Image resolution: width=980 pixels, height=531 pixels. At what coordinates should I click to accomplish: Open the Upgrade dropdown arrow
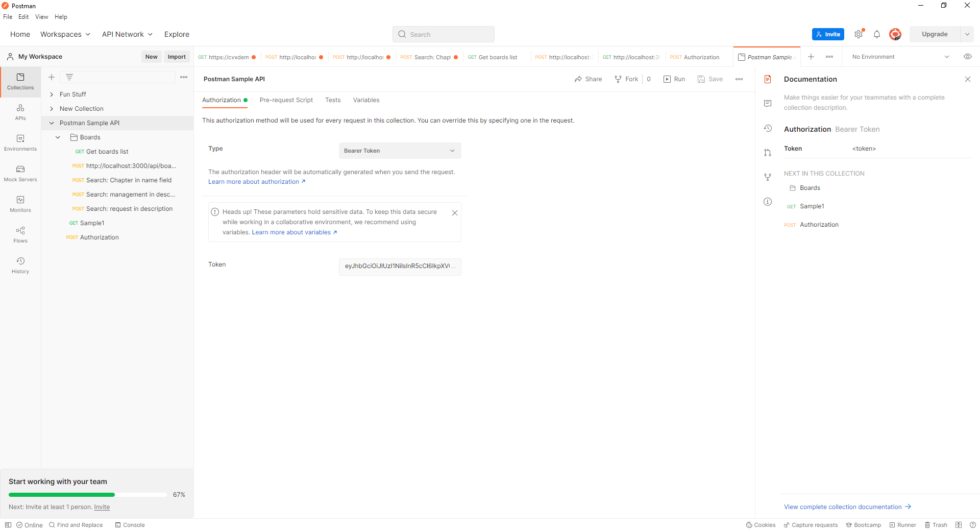point(967,34)
